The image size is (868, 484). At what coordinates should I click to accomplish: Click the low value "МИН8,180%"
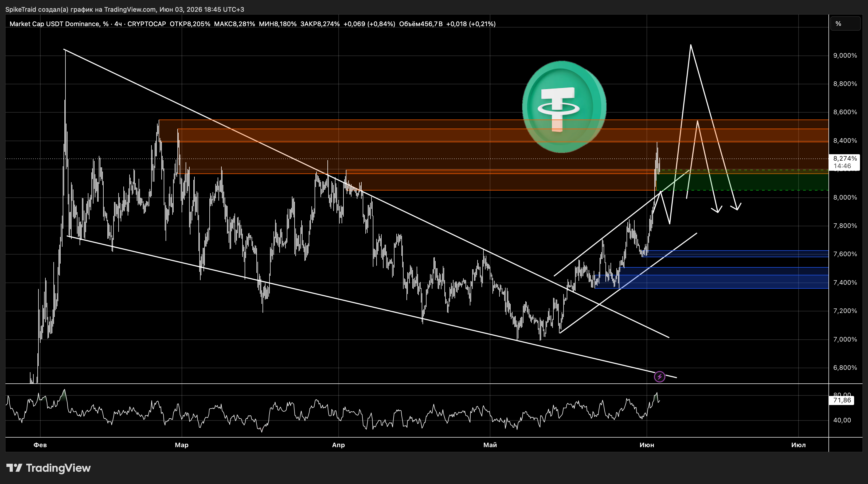[278, 24]
